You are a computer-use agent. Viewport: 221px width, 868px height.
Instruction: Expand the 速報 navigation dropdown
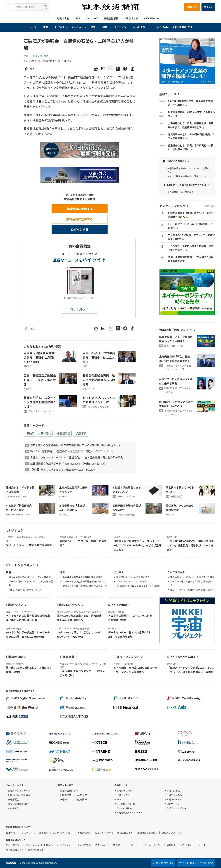47,27
